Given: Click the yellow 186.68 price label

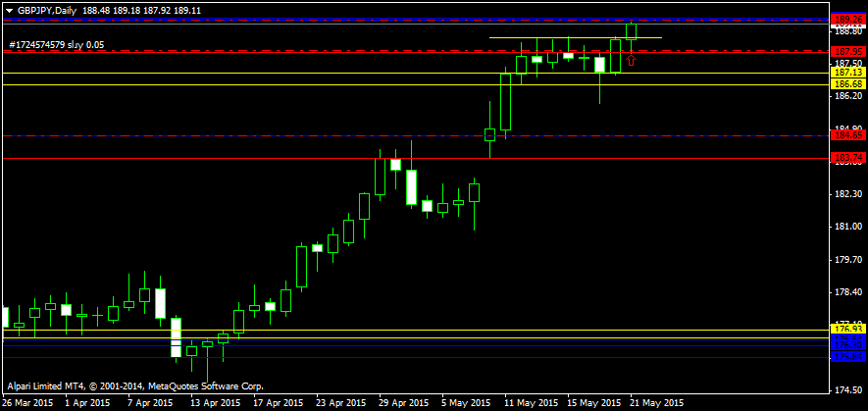Looking at the screenshot, I should 848,84.
